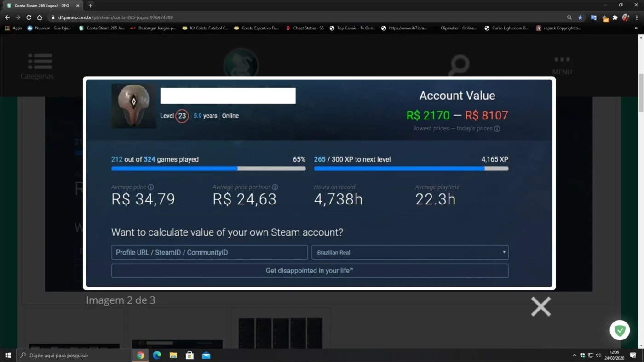Click the Level 23 badge

tap(182, 116)
